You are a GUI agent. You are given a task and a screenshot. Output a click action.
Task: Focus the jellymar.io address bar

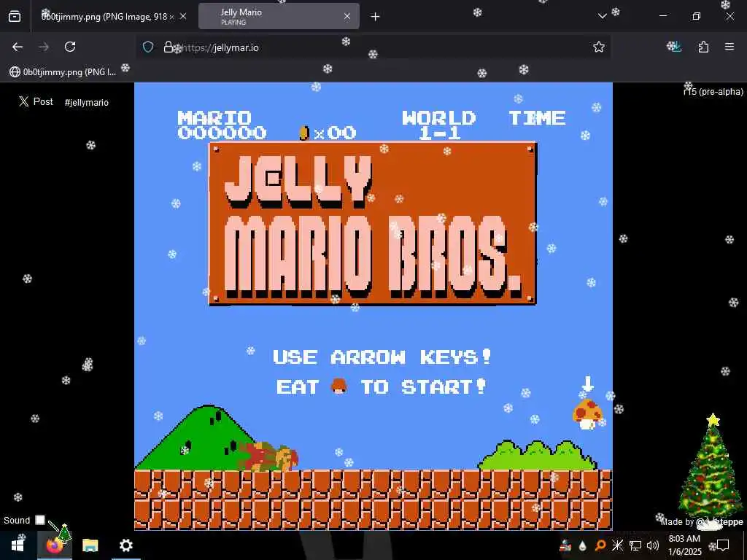[373, 47]
